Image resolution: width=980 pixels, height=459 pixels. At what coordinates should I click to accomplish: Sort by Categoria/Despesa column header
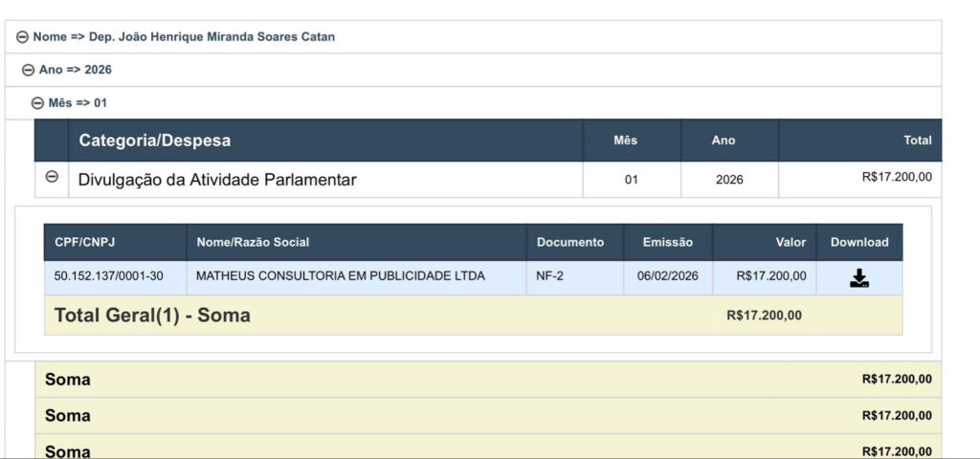(x=154, y=141)
